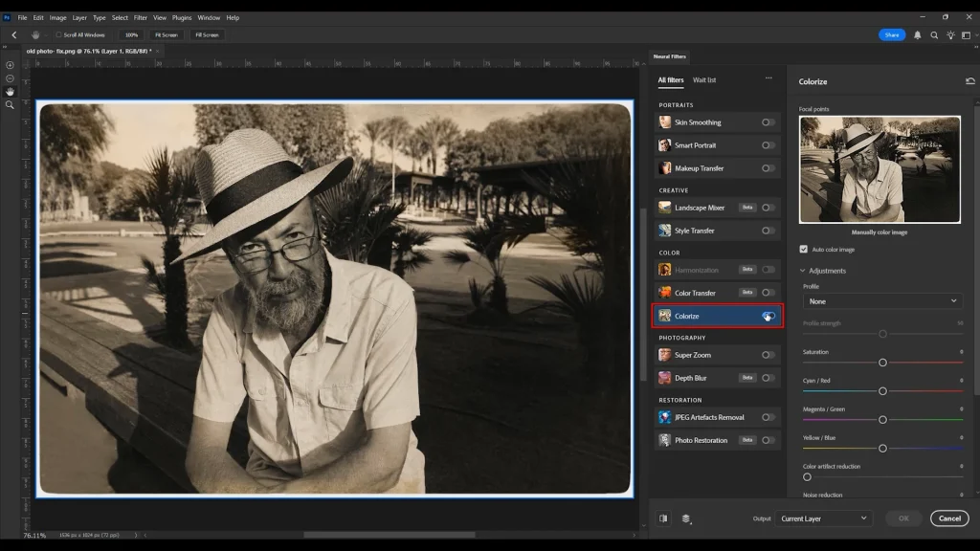Check Scroll All Windows checkbox
The image size is (980, 551).
tap(58, 35)
